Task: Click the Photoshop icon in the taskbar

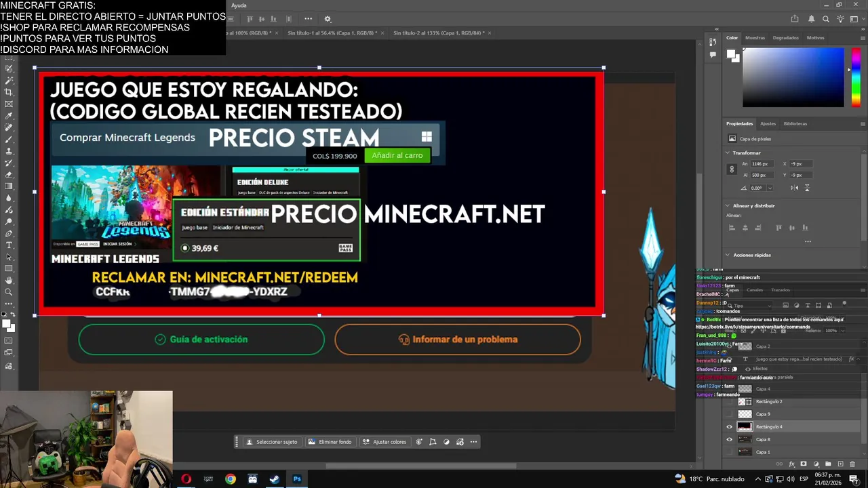Action: coord(297,479)
